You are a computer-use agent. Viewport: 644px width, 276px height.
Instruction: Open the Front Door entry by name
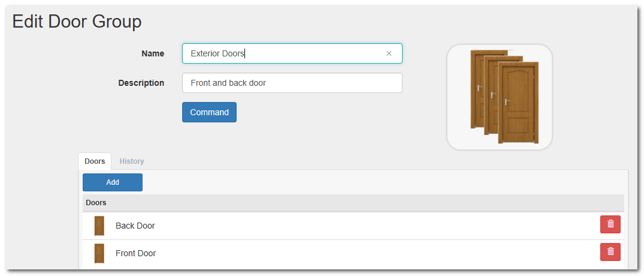(x=136, y=253)
